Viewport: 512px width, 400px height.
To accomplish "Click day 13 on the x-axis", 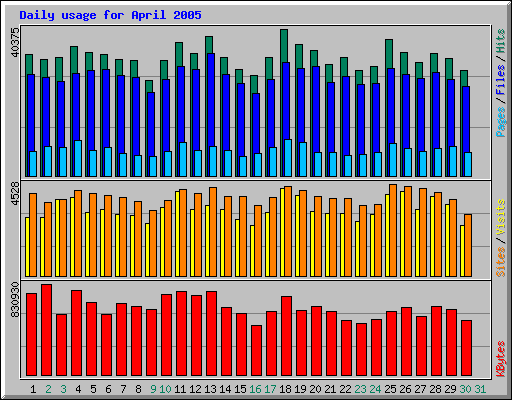I will (x=210, y=389).
